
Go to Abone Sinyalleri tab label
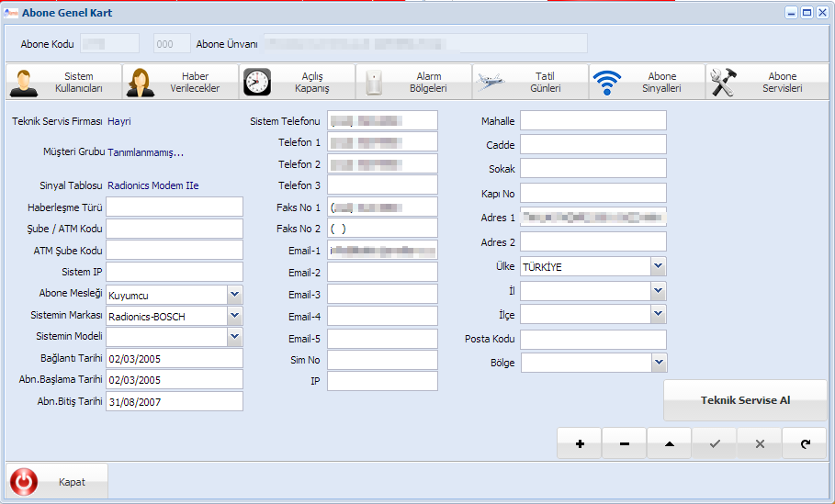[x=662, y=83]
